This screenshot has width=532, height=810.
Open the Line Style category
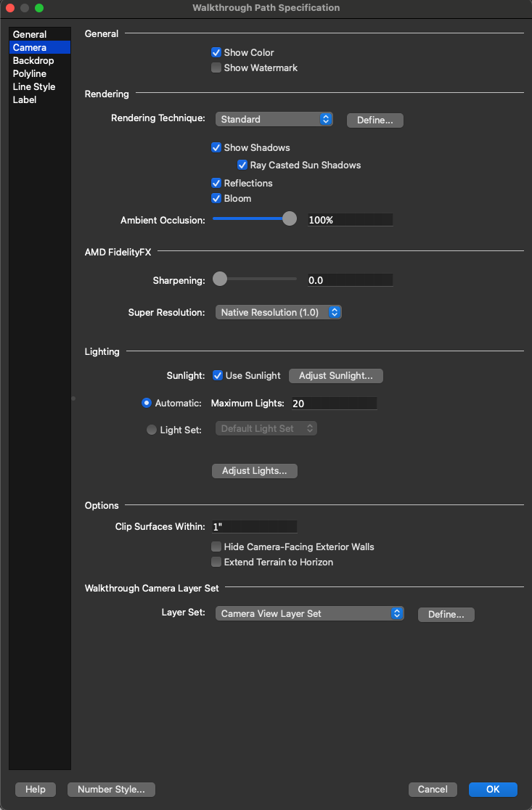(34, 86)
